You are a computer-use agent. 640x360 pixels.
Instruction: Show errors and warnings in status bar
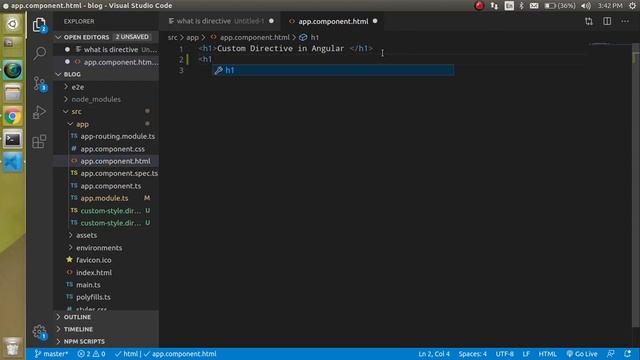(91, 354)
